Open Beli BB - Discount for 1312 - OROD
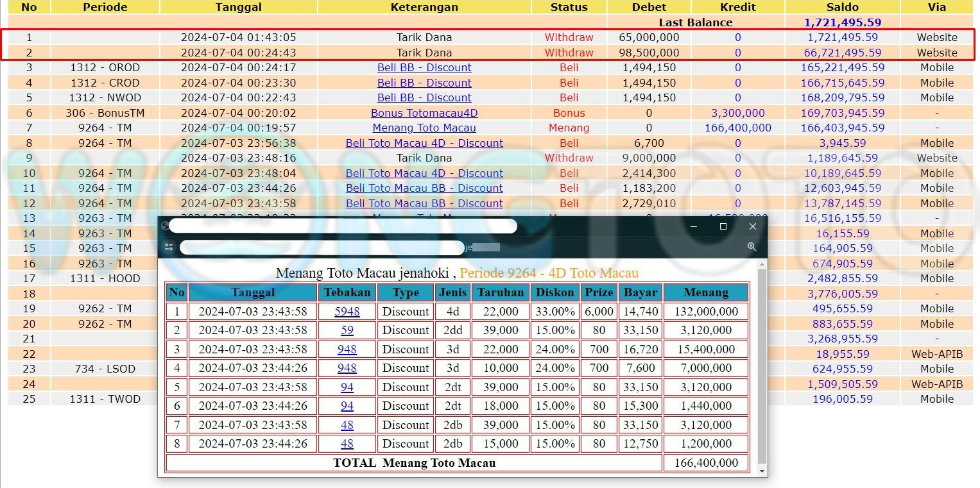 pyautogui.click(x=424, y=67)
